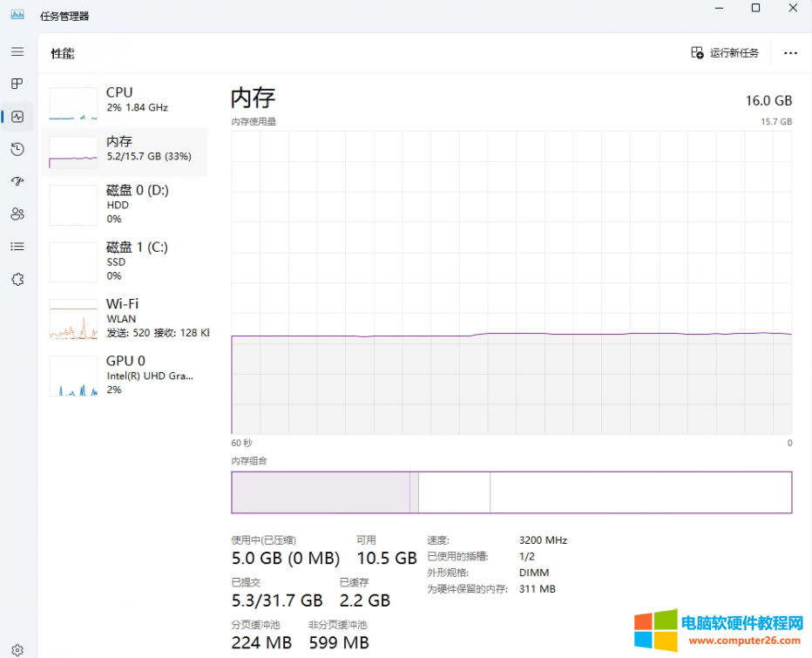The width and height of the screenshot is (812, 658).
Task: View Wi-Fi WLAN network performance
Action: point(125,317)
